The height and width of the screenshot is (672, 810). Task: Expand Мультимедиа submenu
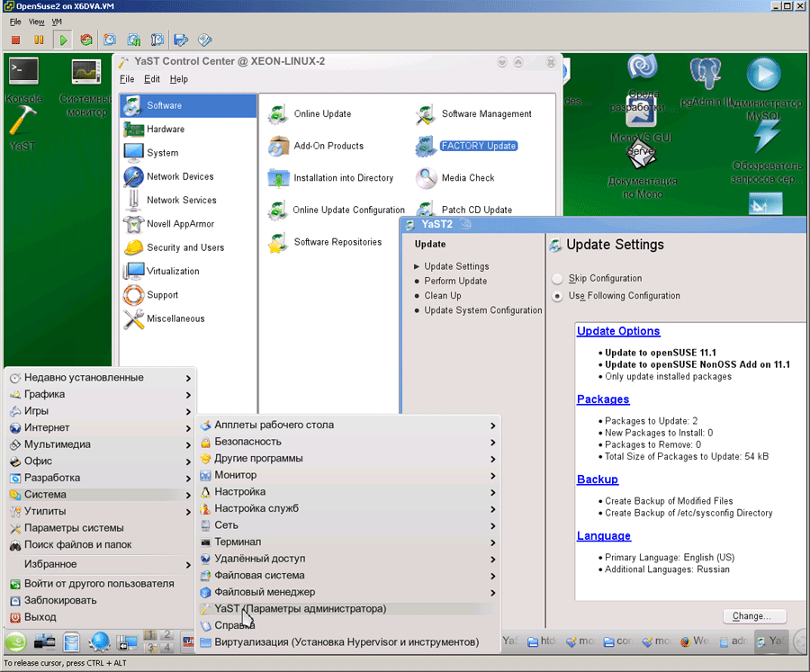pyautogui.click(x=101, y=444)
